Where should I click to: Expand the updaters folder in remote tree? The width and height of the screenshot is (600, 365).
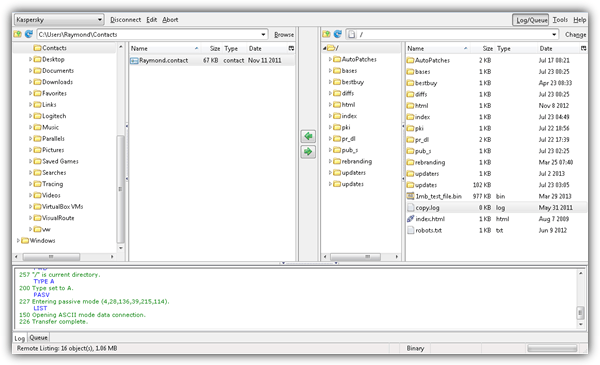(330, 173)
